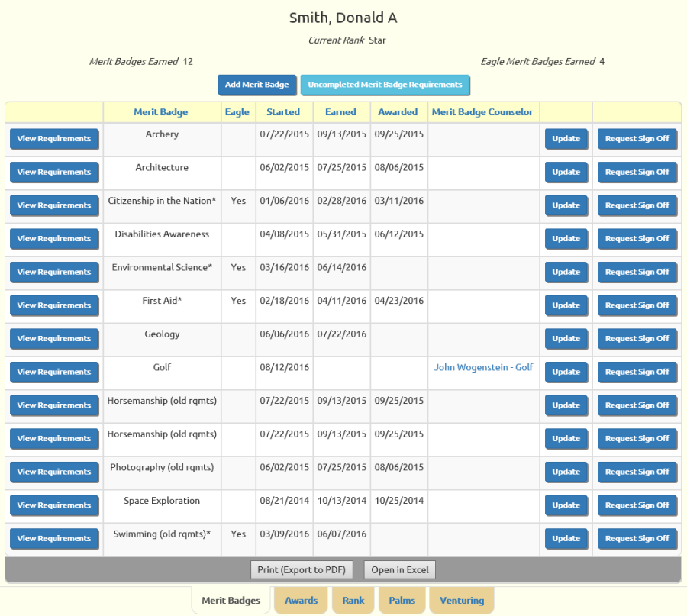The width and height of the screenshot is (687, 616).
Task: Sort by the Eagle column header
Action: (237, 112)
